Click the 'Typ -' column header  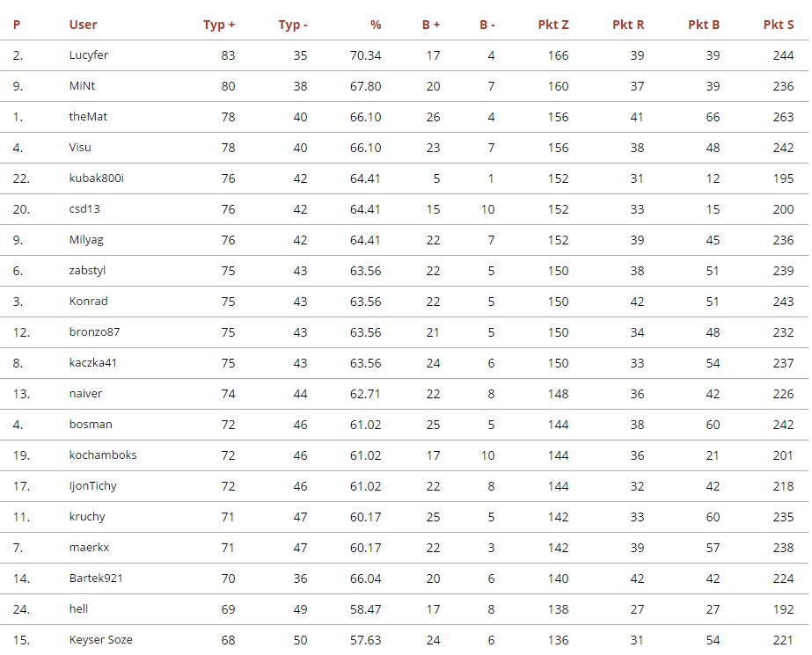click(x=293, y=25)
